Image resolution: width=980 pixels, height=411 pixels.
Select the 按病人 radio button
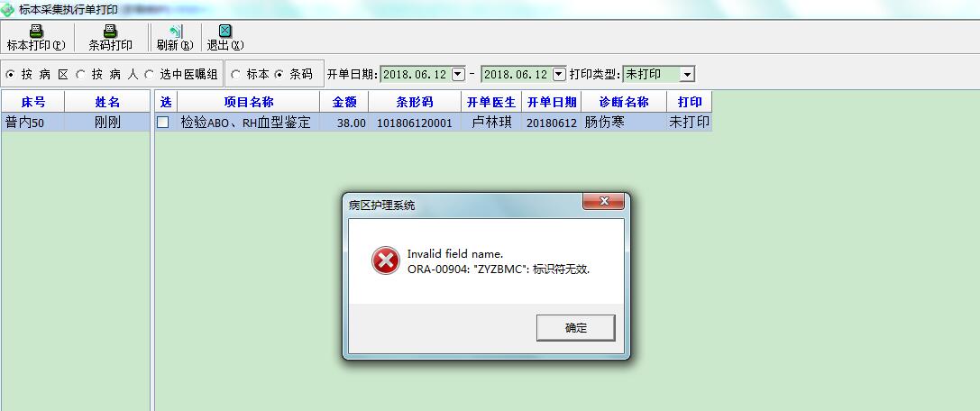80,74
